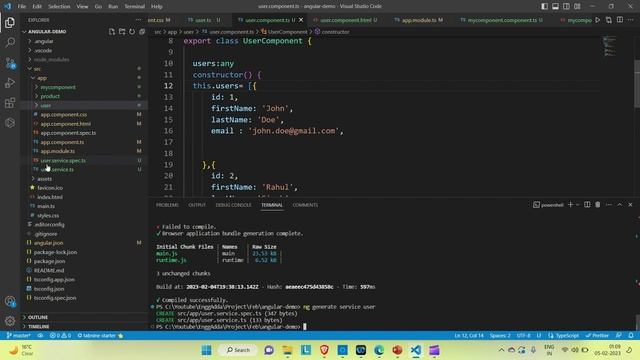The height and width of the screenshot is (360, 640).
Task: Open the terminal launch profile dropdown arrow
Action: [x=578, y=204]
